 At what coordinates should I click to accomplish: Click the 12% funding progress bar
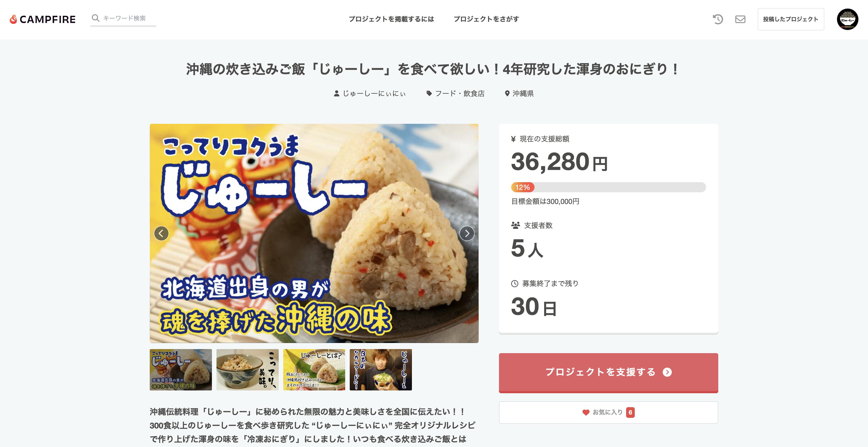coord(608,187)
